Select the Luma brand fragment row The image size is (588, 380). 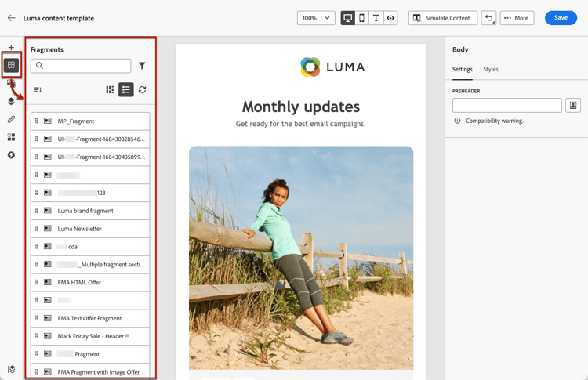click(x=90, y=211)
